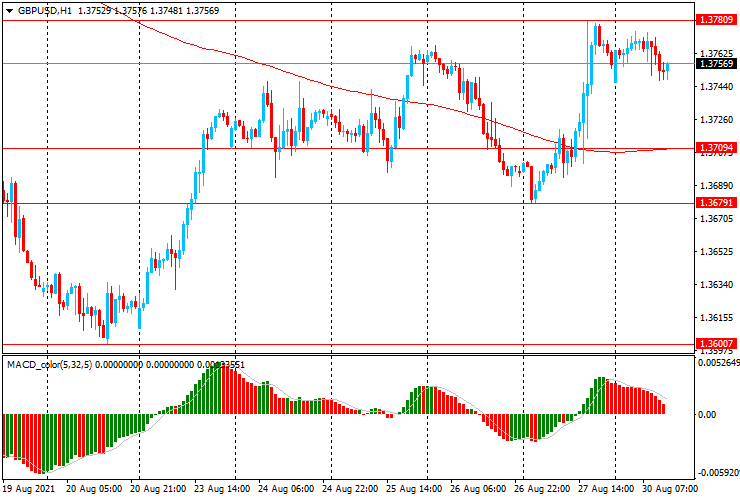Click the 1.36525 price axis value
The image size is (740, 500).
tap(717, 252)
